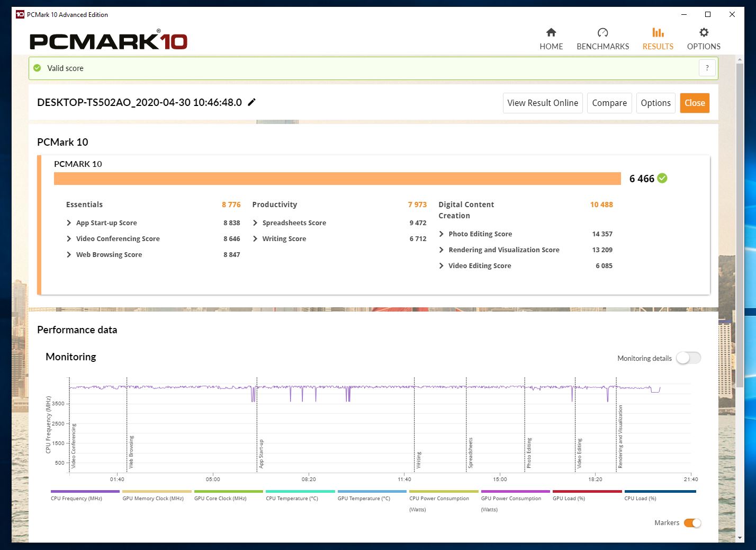756x550 pixels.
Task: Click the Photo Editing timeline marker
Action: click(528, 453)
